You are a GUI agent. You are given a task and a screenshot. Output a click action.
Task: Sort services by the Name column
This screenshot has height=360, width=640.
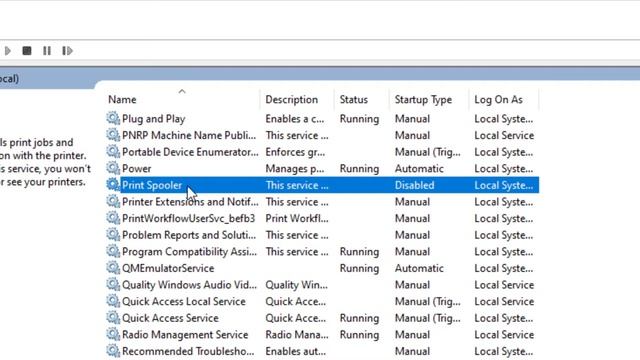(122, 100)
